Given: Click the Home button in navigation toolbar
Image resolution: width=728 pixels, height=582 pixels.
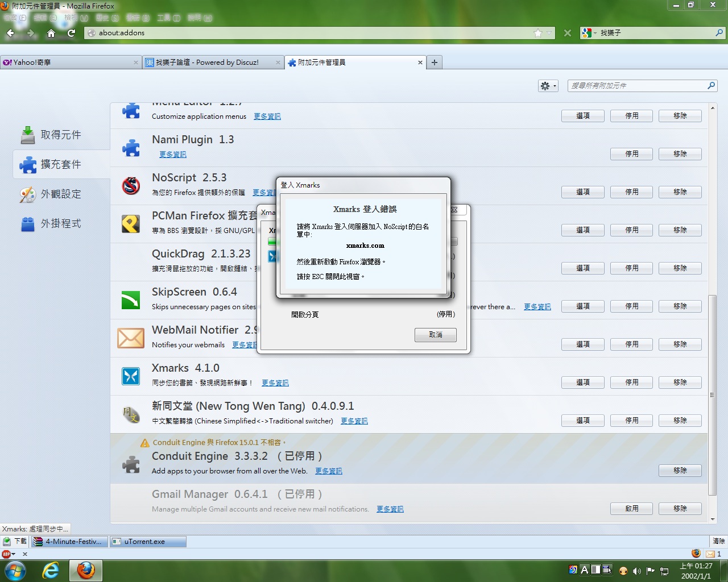Looking at the screenshot, I should (51, 33).
